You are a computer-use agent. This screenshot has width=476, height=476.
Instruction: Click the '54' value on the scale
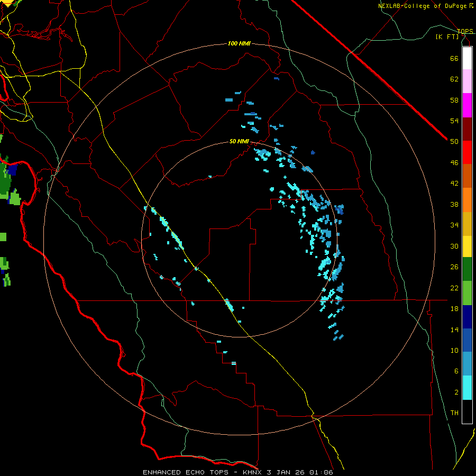pos(454,121)
